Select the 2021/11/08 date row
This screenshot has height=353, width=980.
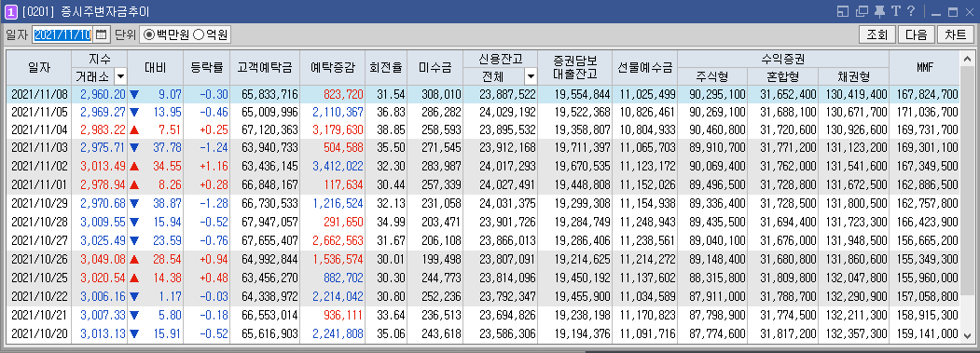(x=483, y=94)
